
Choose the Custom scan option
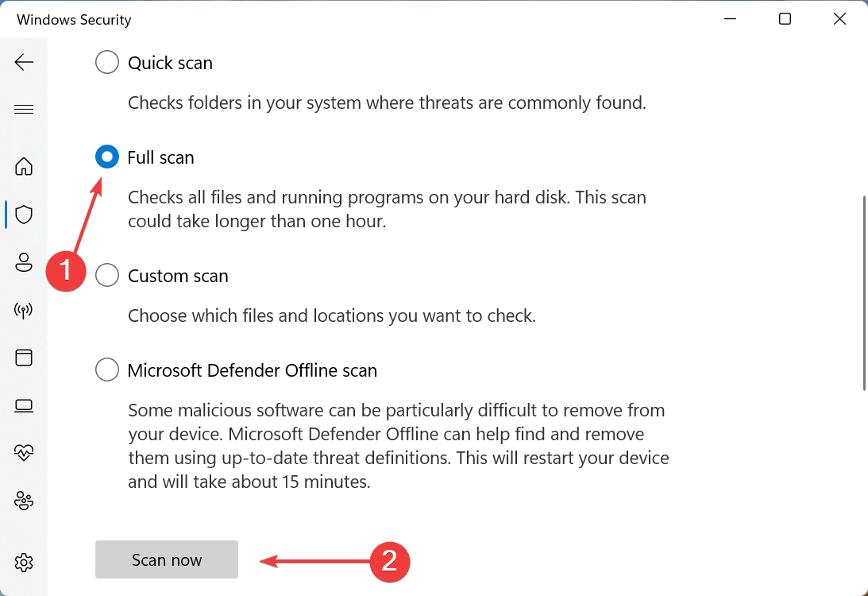click(x=106, y=275)
